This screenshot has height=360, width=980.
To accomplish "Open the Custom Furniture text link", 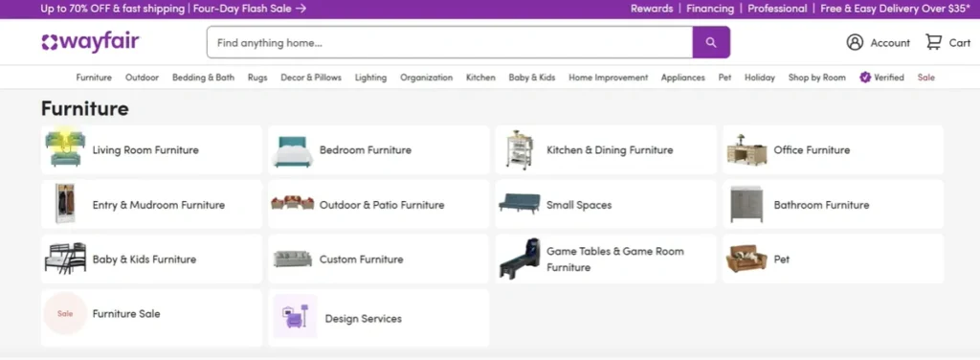I will coord(361,259).
